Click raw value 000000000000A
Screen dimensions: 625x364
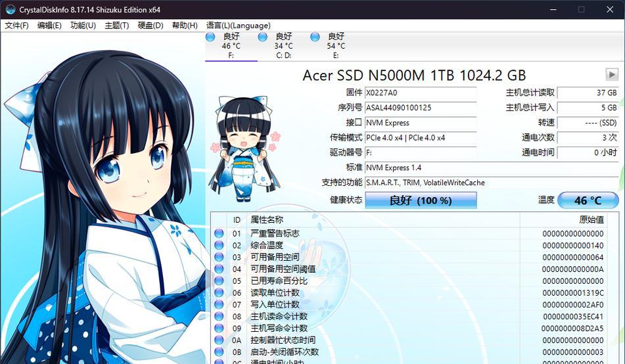tap(573, 269)
